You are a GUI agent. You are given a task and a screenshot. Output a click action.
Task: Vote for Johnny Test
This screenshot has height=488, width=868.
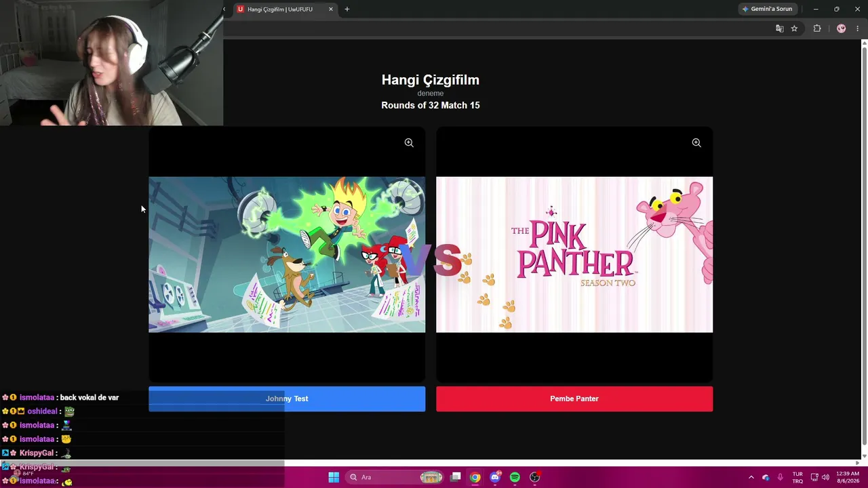tap(287, 399)
